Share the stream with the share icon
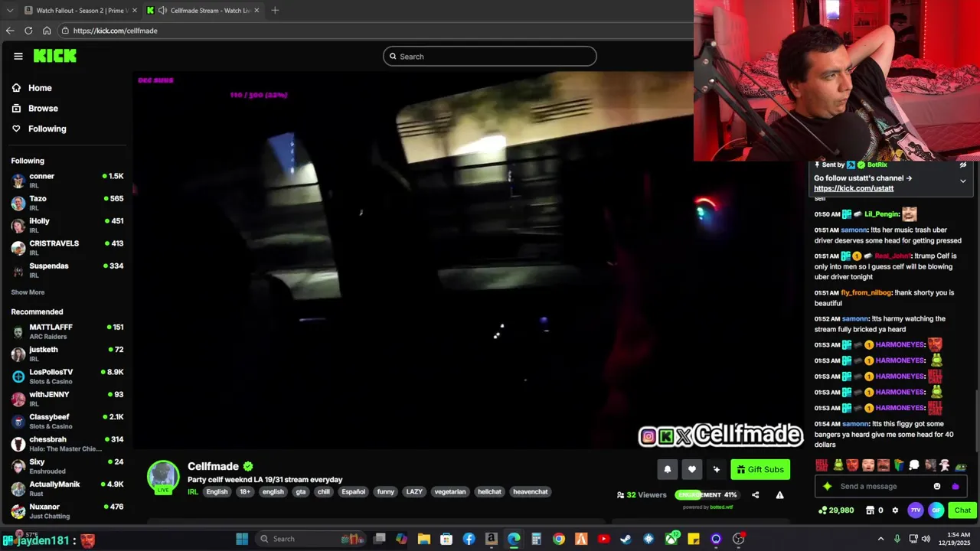 755,495
